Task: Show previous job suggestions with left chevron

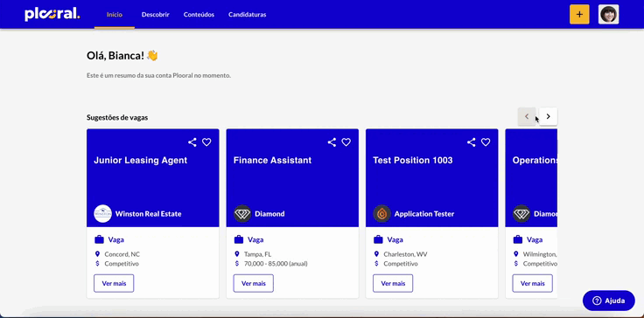Action: point(527,116)
